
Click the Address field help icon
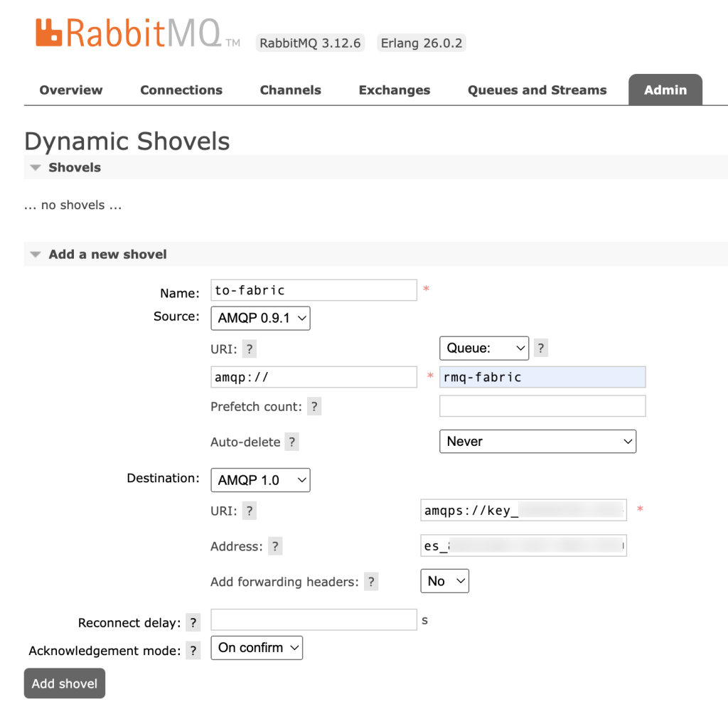(x=275, y=546)
